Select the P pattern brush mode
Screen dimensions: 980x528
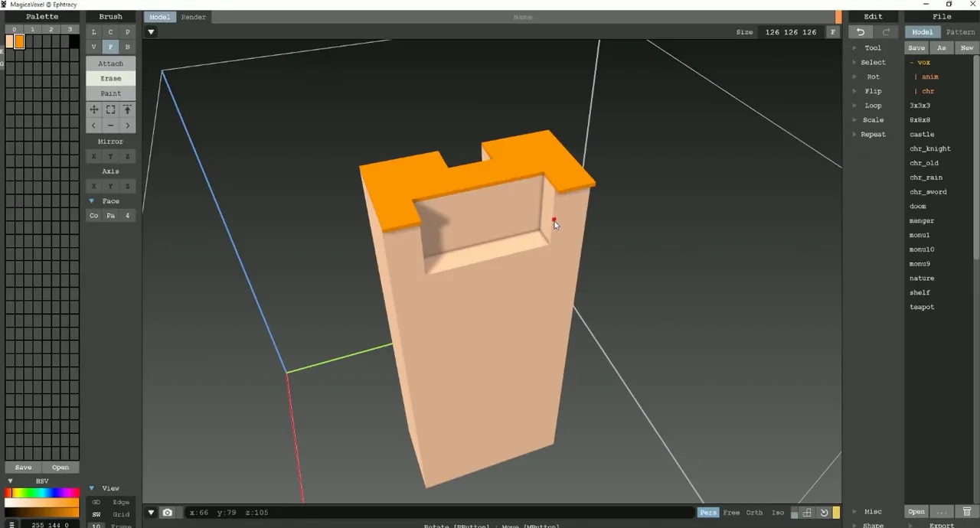pyautogui.click(x=127, y=32)
